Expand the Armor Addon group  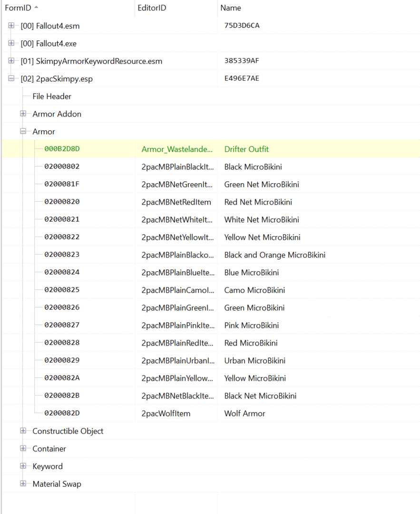[x=23, y=114]
